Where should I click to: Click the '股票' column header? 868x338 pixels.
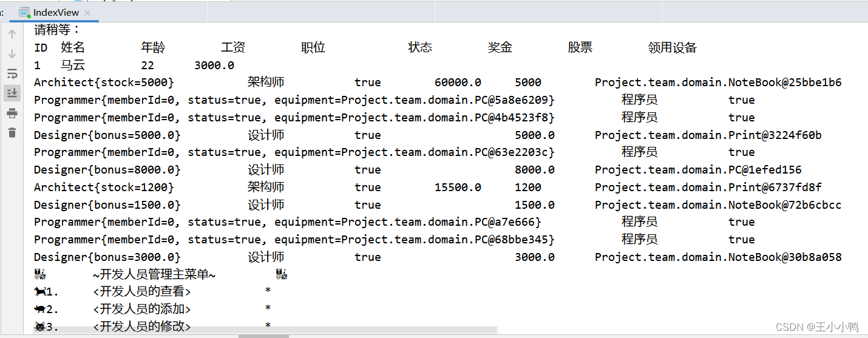coord(580,47)
